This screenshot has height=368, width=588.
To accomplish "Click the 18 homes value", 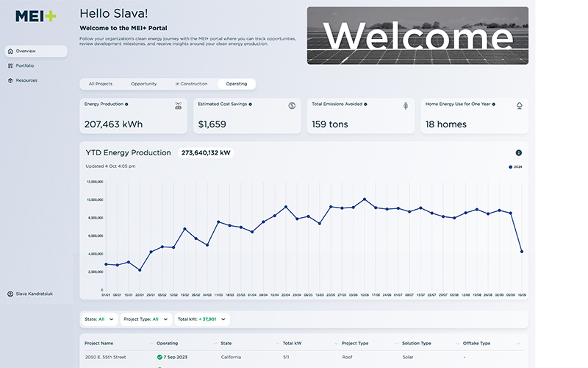I will (x=446, y=124).
